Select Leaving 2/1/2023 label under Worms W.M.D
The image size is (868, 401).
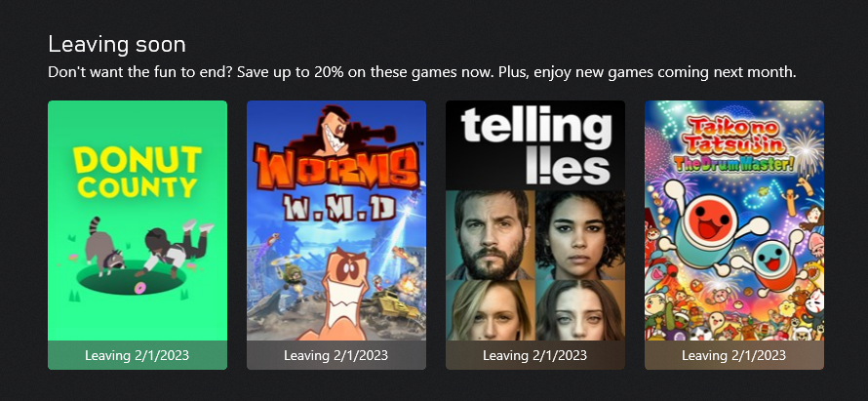point(336,355)
